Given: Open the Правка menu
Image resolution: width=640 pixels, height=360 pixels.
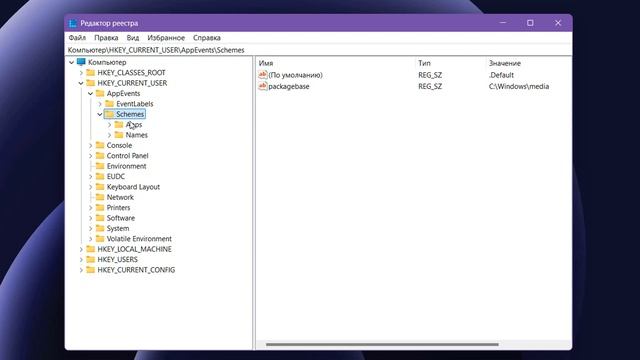Looking at the screenshot, I should pos(106,38).
